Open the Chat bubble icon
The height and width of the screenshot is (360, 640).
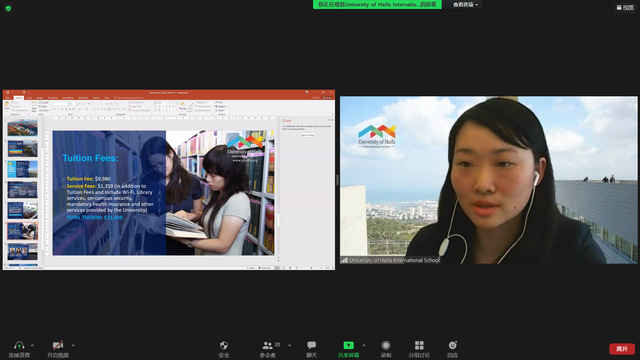(311, 345)
